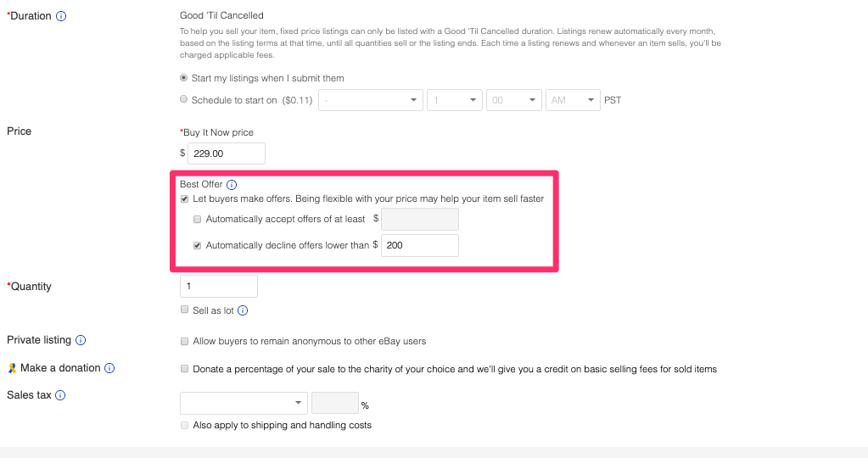This screenshot has height=458, width=868.
Task: Uncheck Let buyers make offers checkbox
Action: click(185, 198)
